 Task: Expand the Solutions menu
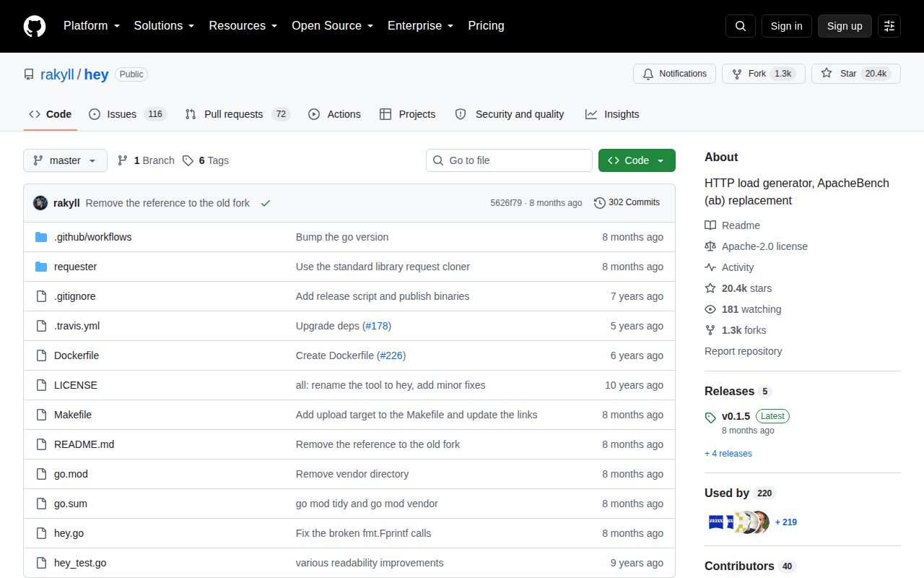click(x=164, y=26)
